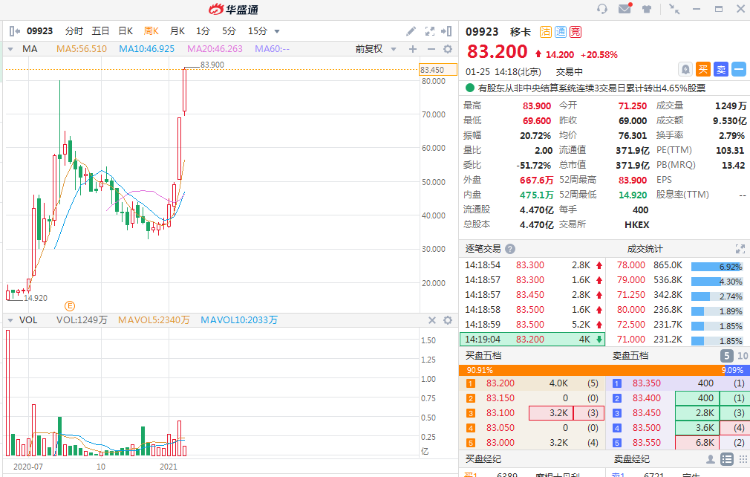Image resolution: width=750 pixels, height=477 pixels.
Task: Switch chart to 月K view
Action: click(x=177, y=31)
